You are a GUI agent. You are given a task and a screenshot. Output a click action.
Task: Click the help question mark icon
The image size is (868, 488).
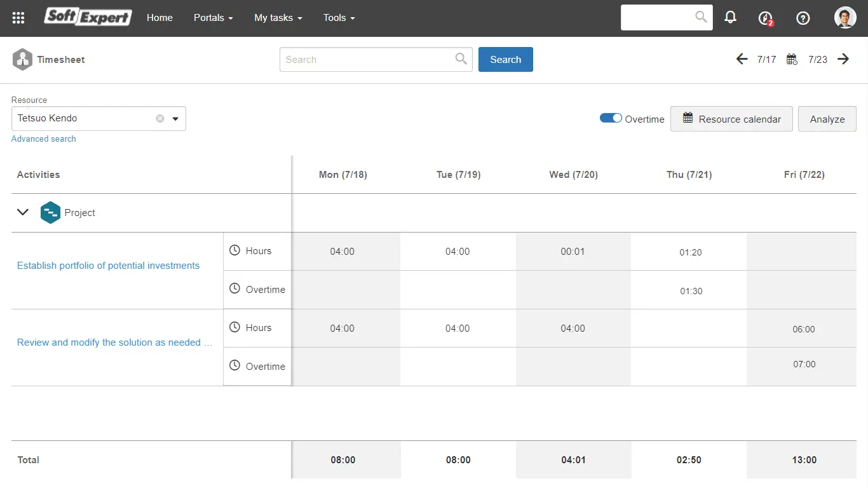(803, 18)
